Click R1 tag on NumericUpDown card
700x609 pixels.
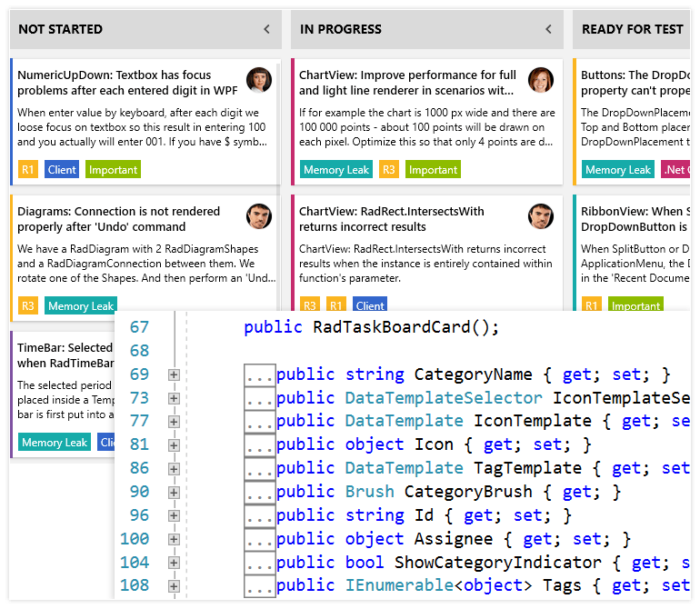click(27, 170)
